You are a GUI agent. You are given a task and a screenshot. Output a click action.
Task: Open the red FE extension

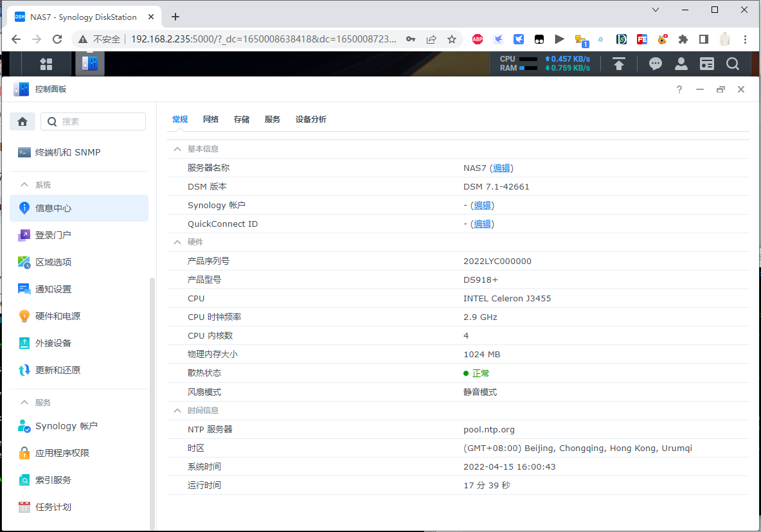pos(642,39)
